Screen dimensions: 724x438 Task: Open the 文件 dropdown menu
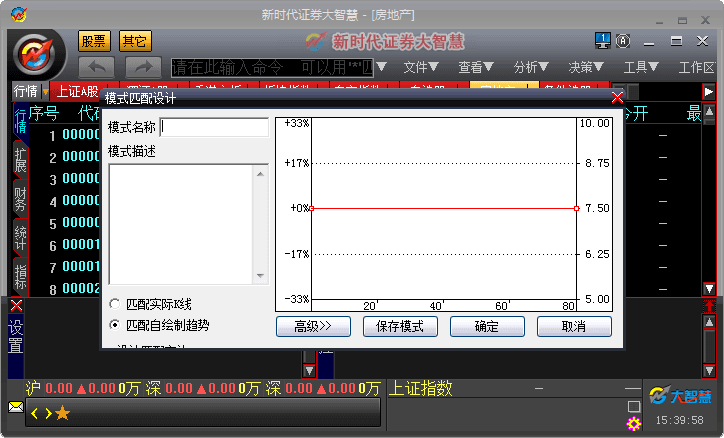pos(421,67)
